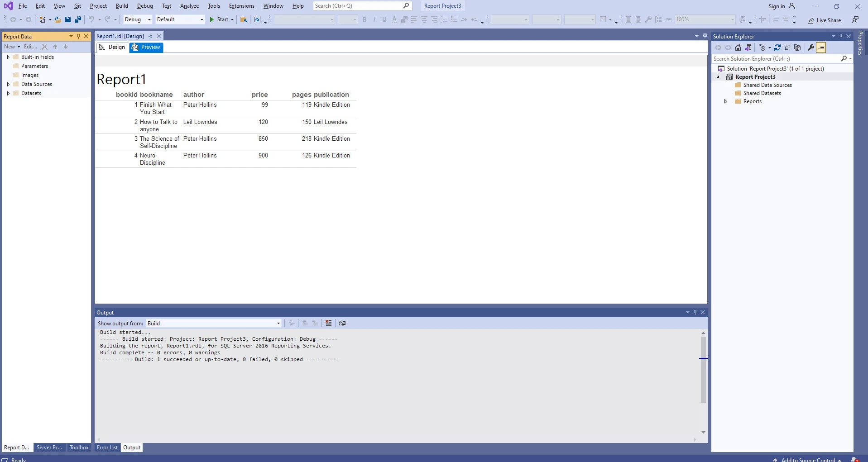The image size is (868, 462).
Task: Open Properties via the wrench icon
Action: pos(810,48)
